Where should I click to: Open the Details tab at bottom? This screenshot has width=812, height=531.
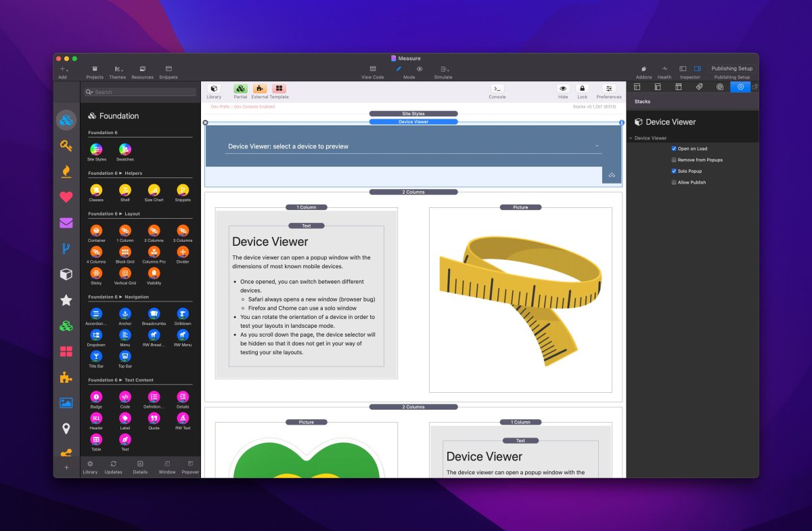(x=140, y=467)
